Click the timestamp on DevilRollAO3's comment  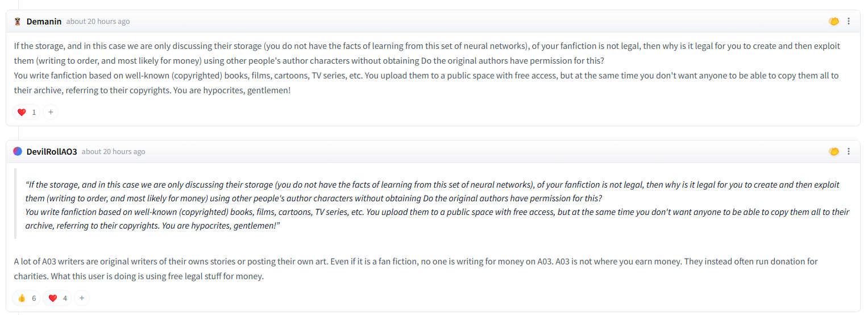pyautogui.click(x=113, y=152)
